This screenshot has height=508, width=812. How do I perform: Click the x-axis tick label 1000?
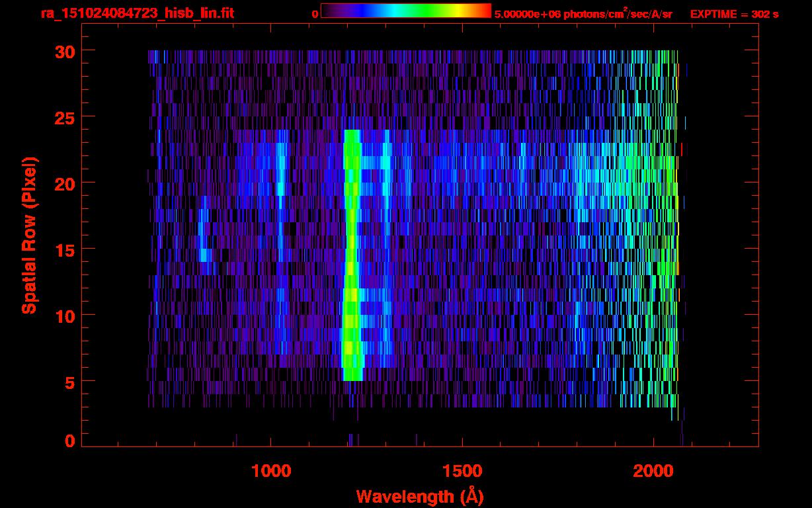271,471
